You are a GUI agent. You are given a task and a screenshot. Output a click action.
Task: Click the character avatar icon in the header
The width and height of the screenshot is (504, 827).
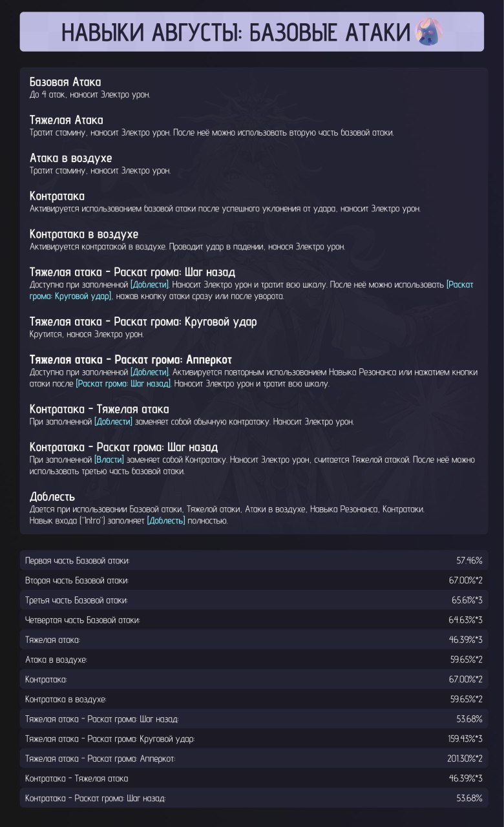428,32
